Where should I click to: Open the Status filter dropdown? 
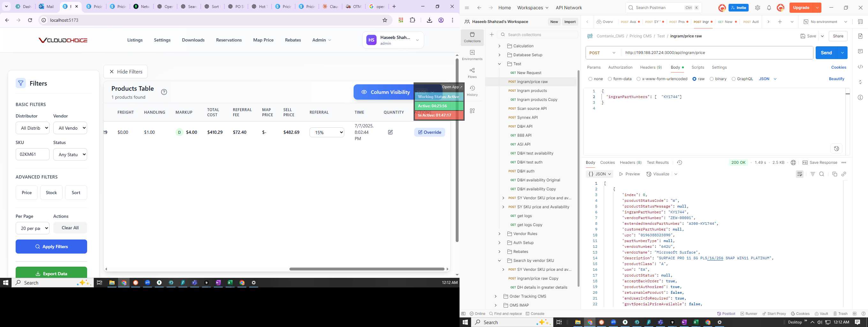click(70, 154)
